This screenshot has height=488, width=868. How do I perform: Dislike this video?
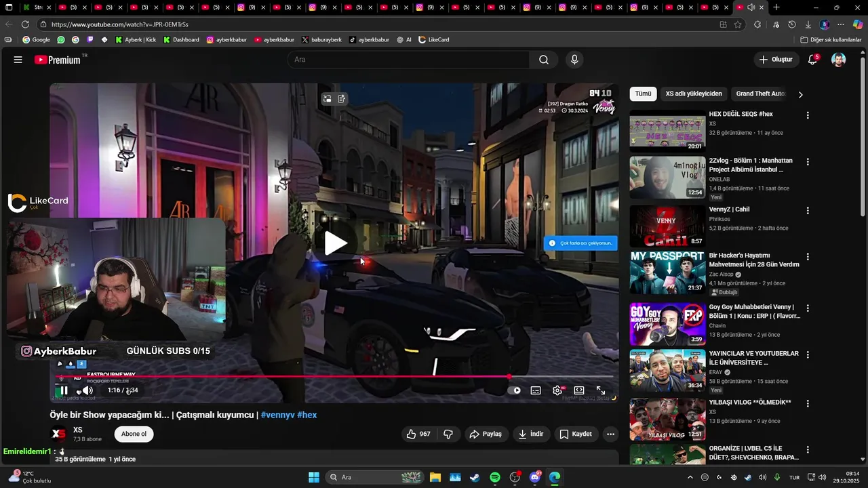(x=448, y=434)
